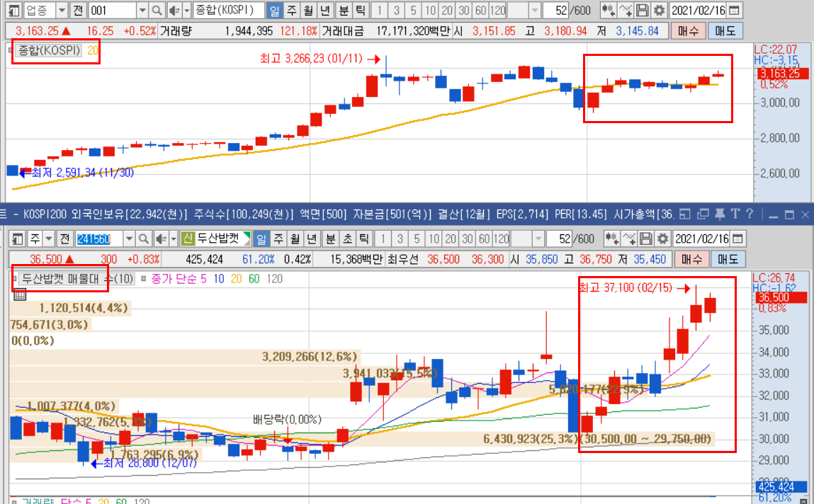Expand the speaker dropdown arrow in KOSPI toolbar
Image resolution: width=814 pixels, height=504 pixels.
186,11
